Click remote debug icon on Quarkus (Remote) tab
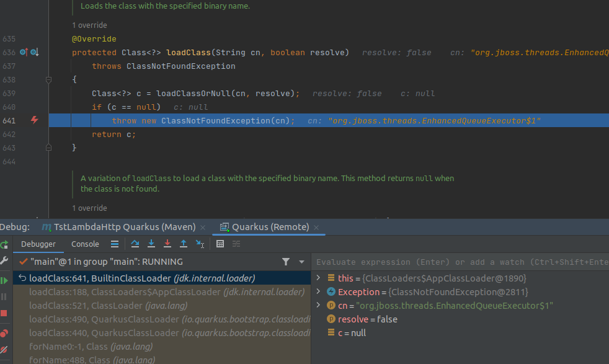 pyautogui.click(x=224, y=227)
